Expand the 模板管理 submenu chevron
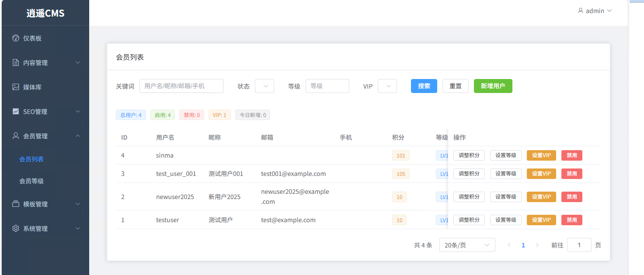Image resolution: width=644 pixels, height=275 pixels. click(78, 204)
